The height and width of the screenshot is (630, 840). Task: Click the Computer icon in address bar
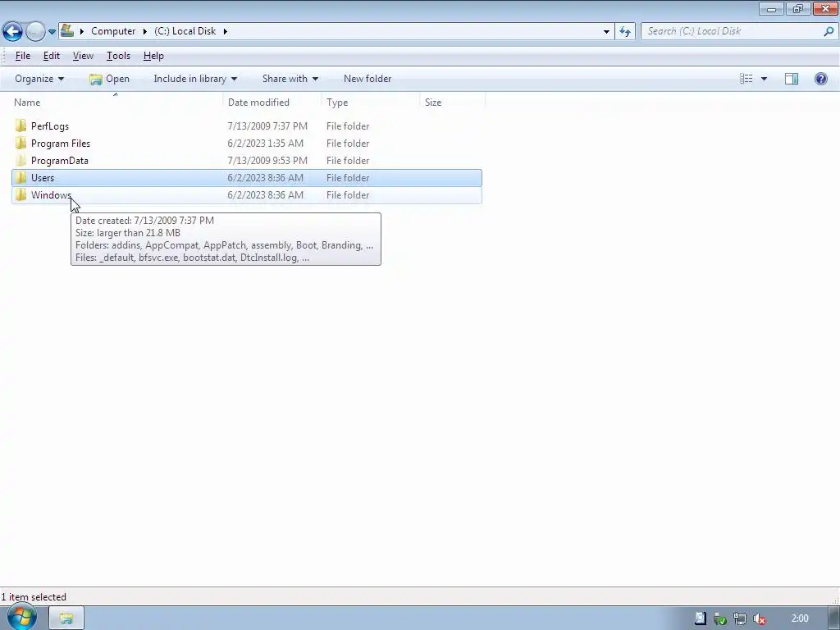67,30
